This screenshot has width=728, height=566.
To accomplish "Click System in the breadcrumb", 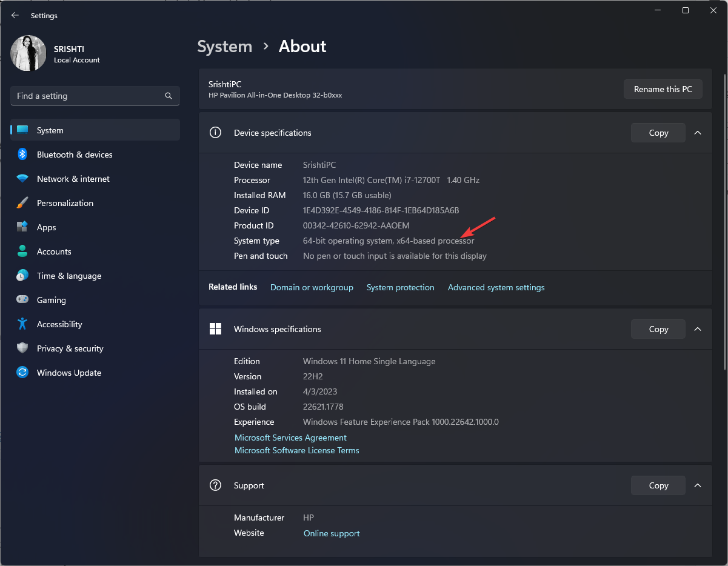I will (224, 46).
